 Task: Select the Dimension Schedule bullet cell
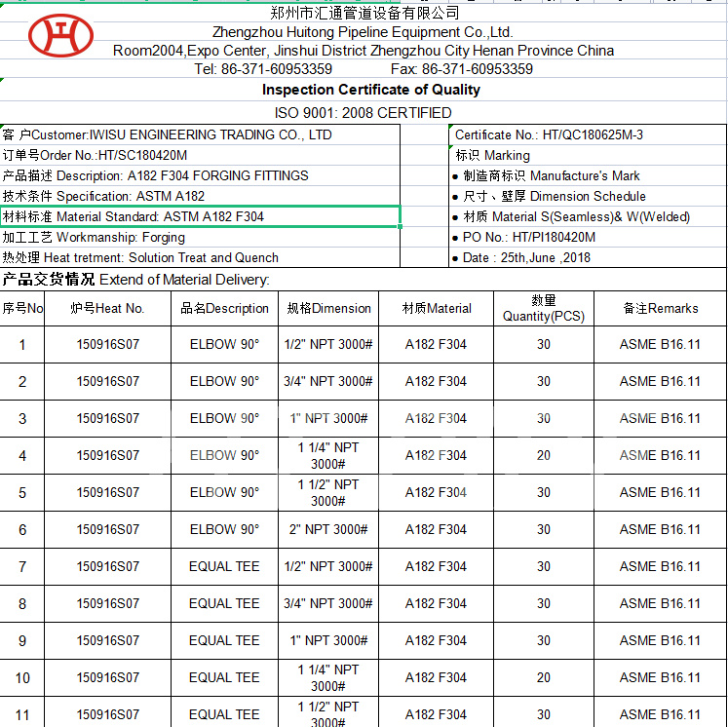tap(588, 196)
